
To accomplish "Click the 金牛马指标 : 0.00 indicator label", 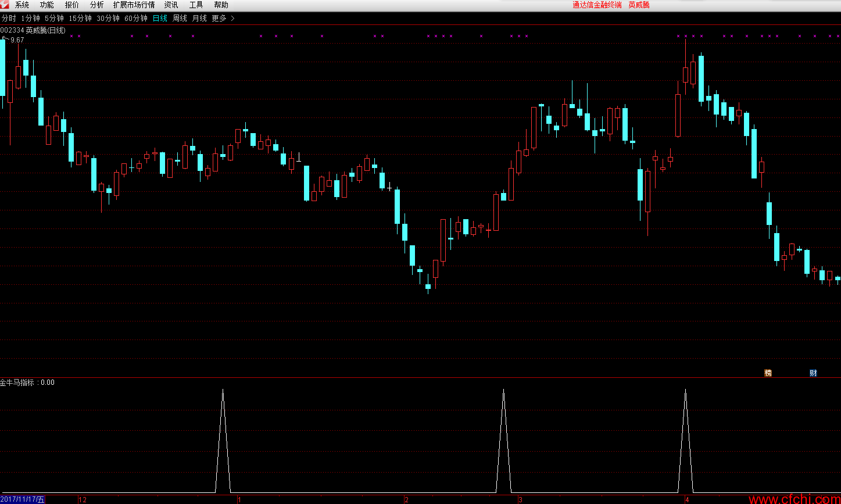I will 27,383.
